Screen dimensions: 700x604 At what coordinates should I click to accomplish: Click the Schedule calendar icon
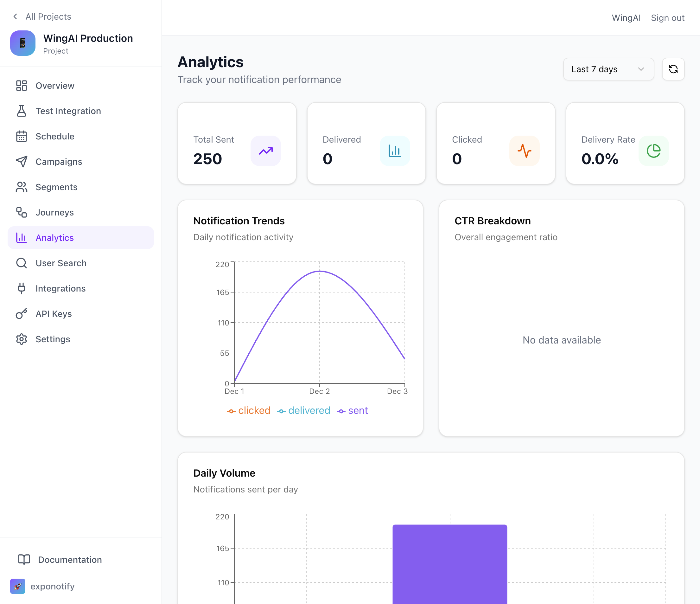(x=21, y=136)
